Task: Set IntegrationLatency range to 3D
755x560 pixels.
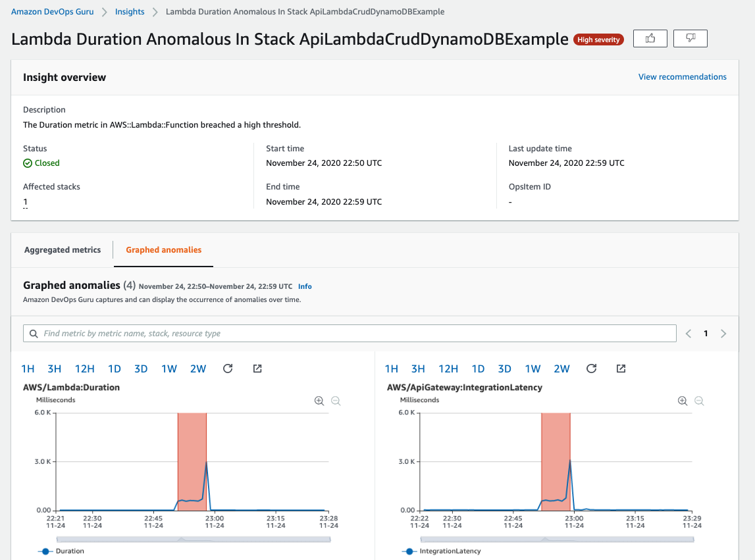Action: pyautogui.click(x=505, y=369)
